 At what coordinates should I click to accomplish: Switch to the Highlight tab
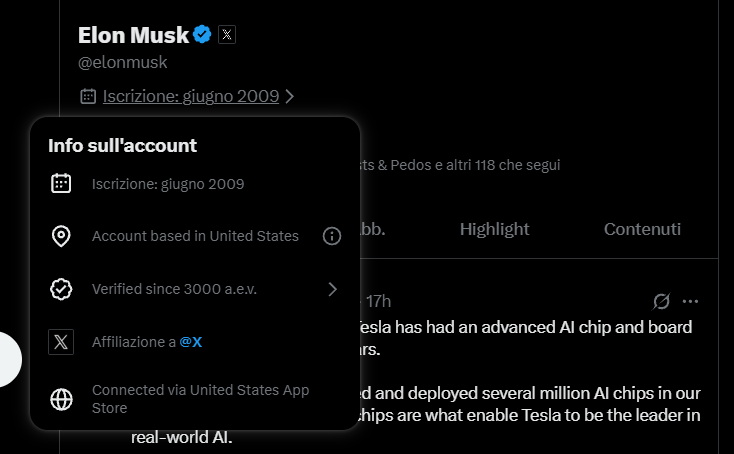coord(494,229)
